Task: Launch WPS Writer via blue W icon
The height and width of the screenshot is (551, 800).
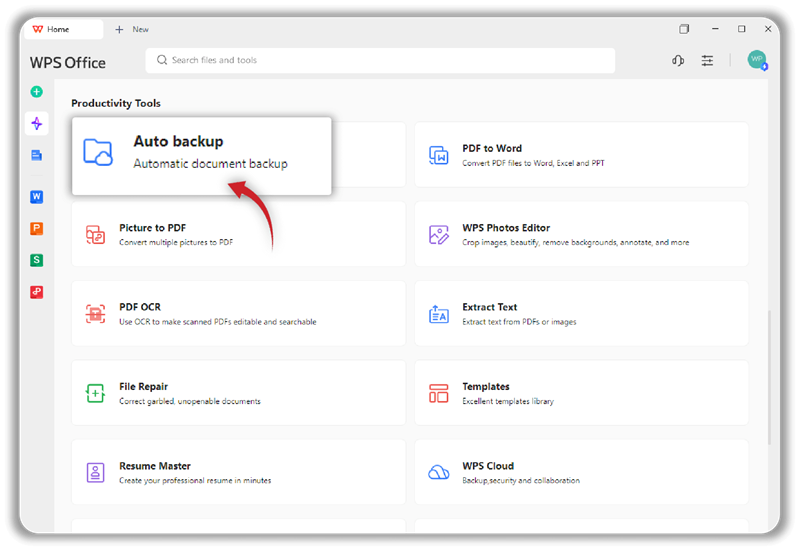Action: tap(37, 196)
